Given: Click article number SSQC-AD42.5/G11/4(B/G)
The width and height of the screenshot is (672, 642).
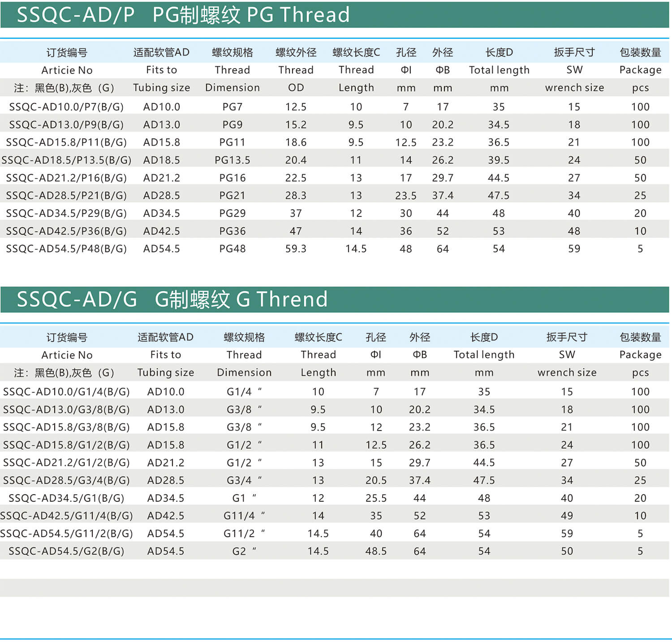Looking at the screenshot, I should [x=66, y=516].
